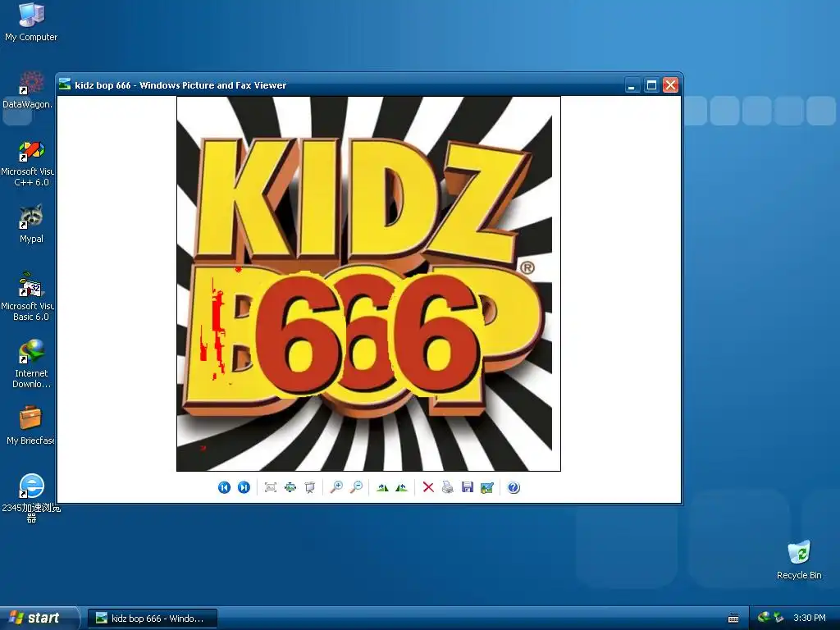Open My Computer desktop icon

click(31, 21)
